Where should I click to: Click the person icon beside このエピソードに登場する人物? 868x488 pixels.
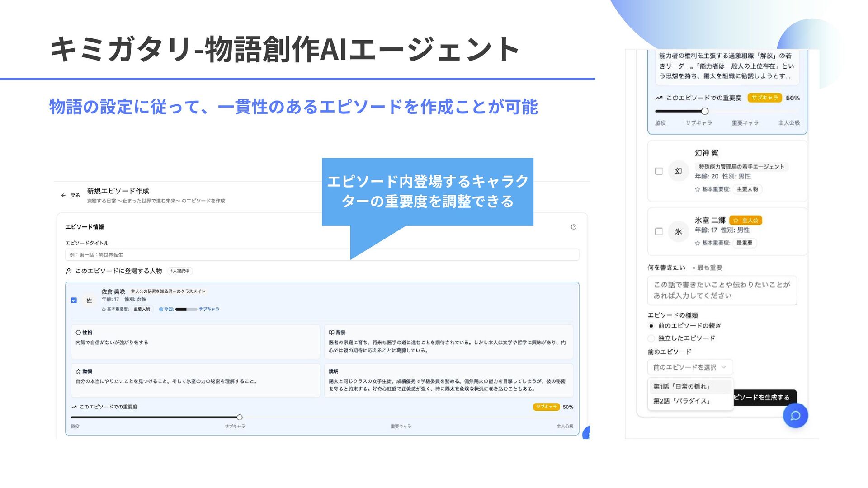pos(69,271)
